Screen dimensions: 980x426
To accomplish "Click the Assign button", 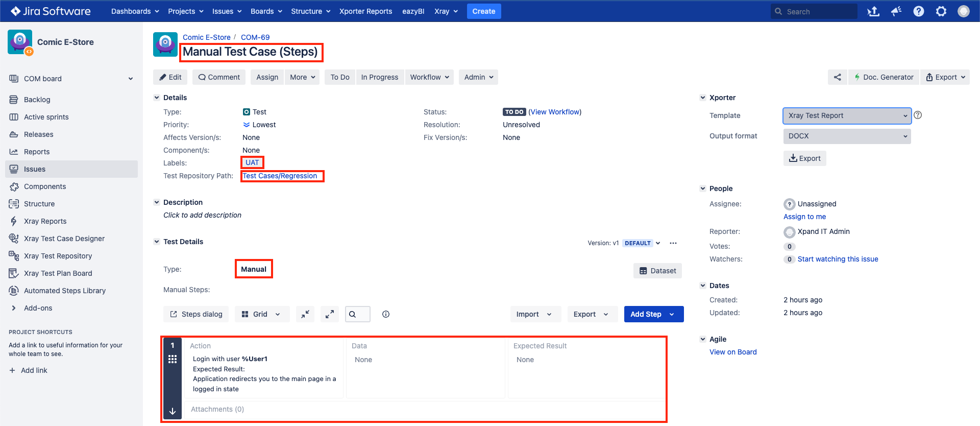I will [267, 77].
